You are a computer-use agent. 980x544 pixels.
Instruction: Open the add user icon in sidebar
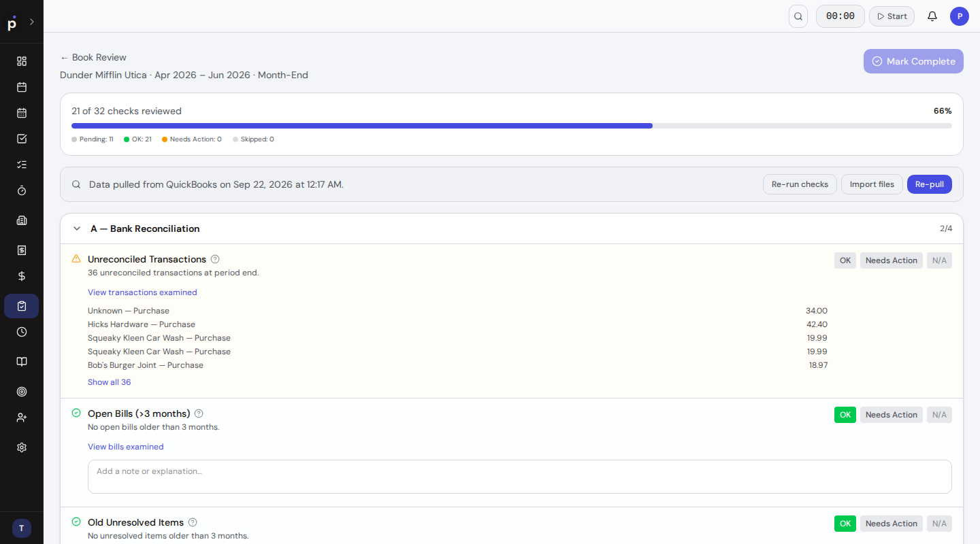coord(22,418)
